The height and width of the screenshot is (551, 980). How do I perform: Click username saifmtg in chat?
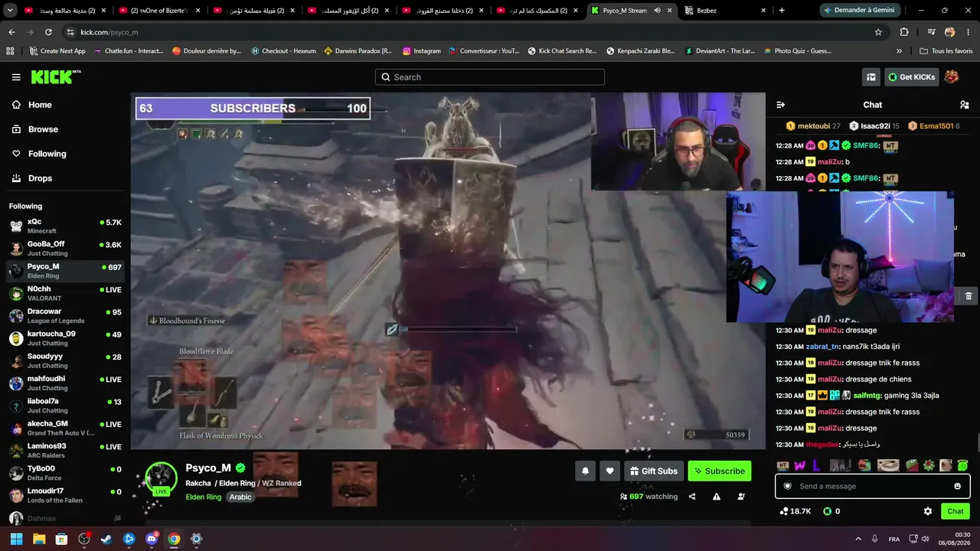click(x=867, y=396)
